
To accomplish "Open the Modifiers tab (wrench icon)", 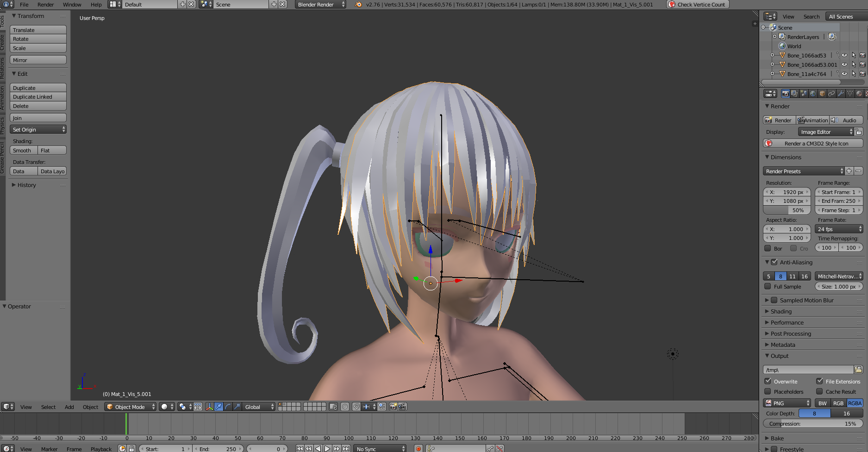I will click(x=841, y=94).
